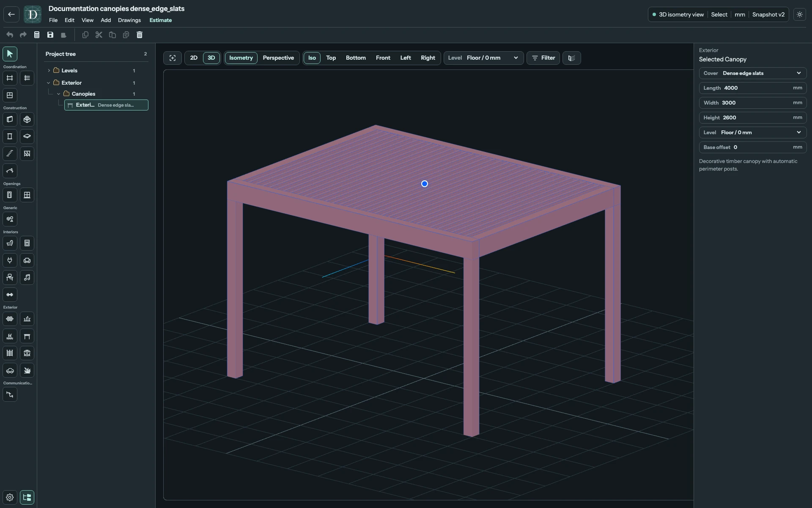Toggle the 3D view mode
The height and width of the screenshot is (508, 812).
[x=211, y=58]
